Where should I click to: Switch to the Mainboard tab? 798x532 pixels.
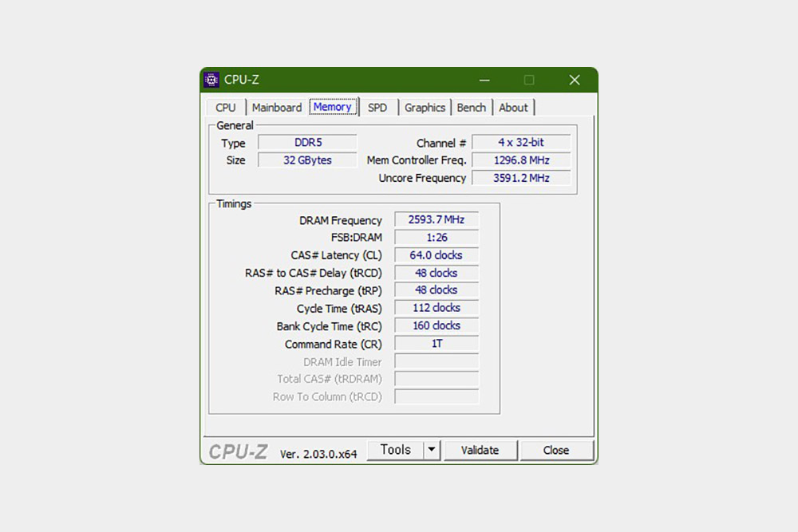click(277, 108)
